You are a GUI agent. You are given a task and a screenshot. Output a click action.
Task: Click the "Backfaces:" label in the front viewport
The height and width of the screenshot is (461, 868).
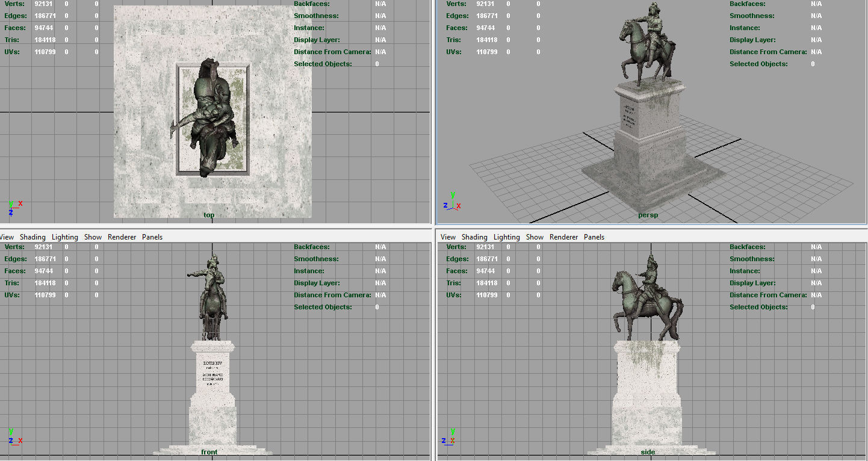point(312,247)
